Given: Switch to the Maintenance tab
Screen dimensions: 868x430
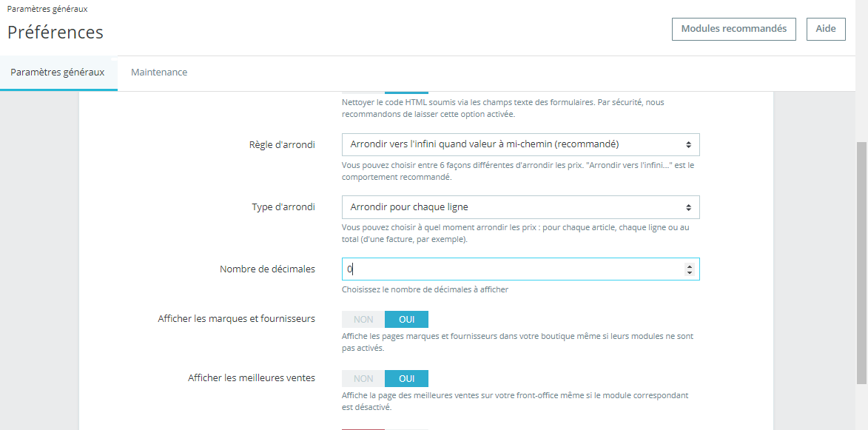Looking at the screenshot, I should (159, 73).
